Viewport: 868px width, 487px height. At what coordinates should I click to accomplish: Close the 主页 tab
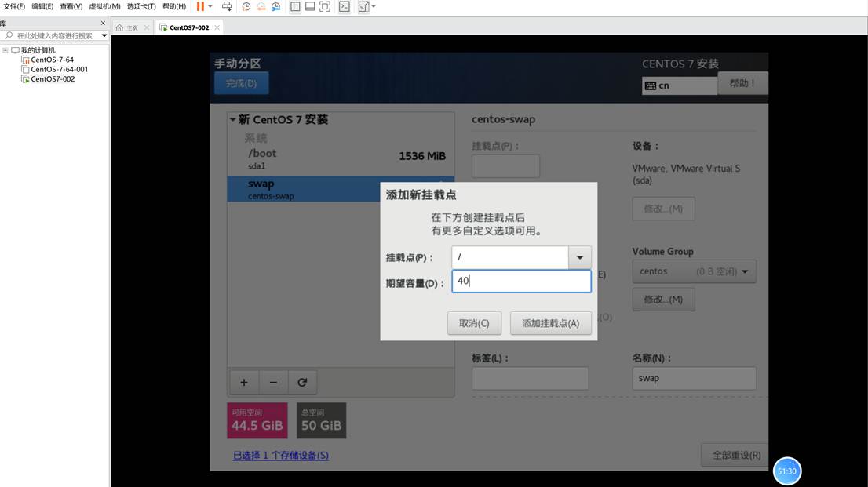pyautogui.click(x=147, y=27)
